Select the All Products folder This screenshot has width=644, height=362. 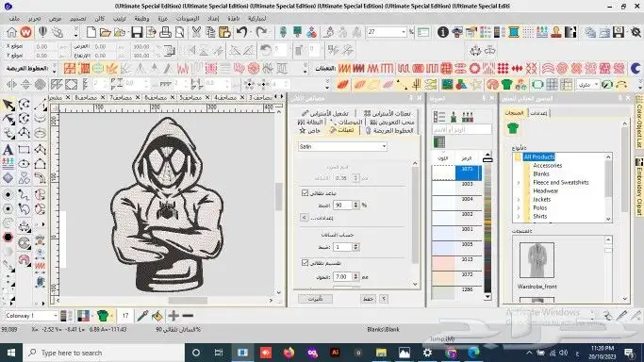[x=538, y=156]
